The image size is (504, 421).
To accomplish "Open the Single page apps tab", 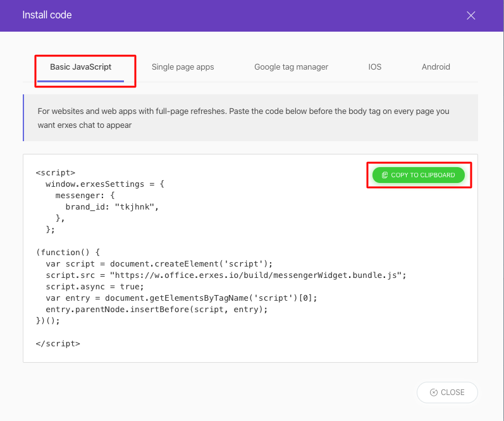I will pyautogui.click(x=183, y=67).
